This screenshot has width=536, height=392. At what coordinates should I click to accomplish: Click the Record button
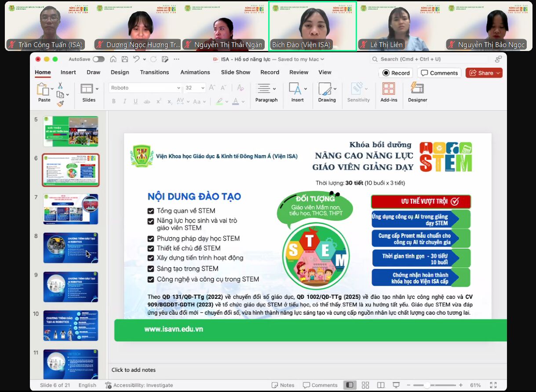[396, 73]
